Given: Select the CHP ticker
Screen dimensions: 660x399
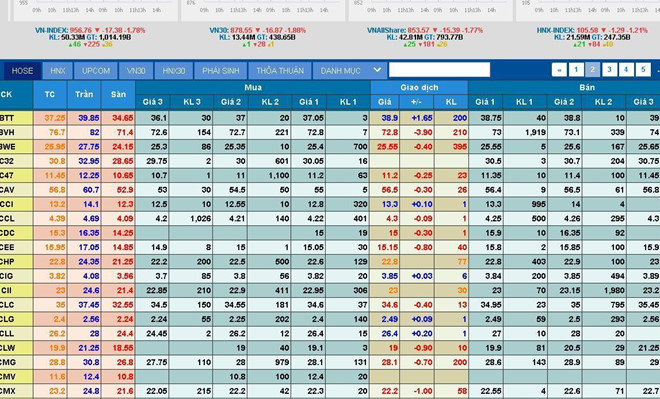Looking at the screenshot, I should coord(7,261).
